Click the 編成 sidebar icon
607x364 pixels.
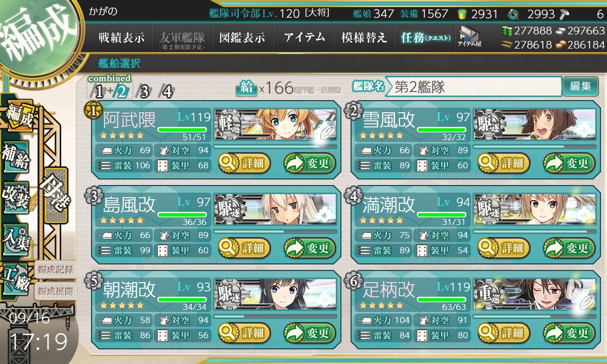click(x=18, y=116)
